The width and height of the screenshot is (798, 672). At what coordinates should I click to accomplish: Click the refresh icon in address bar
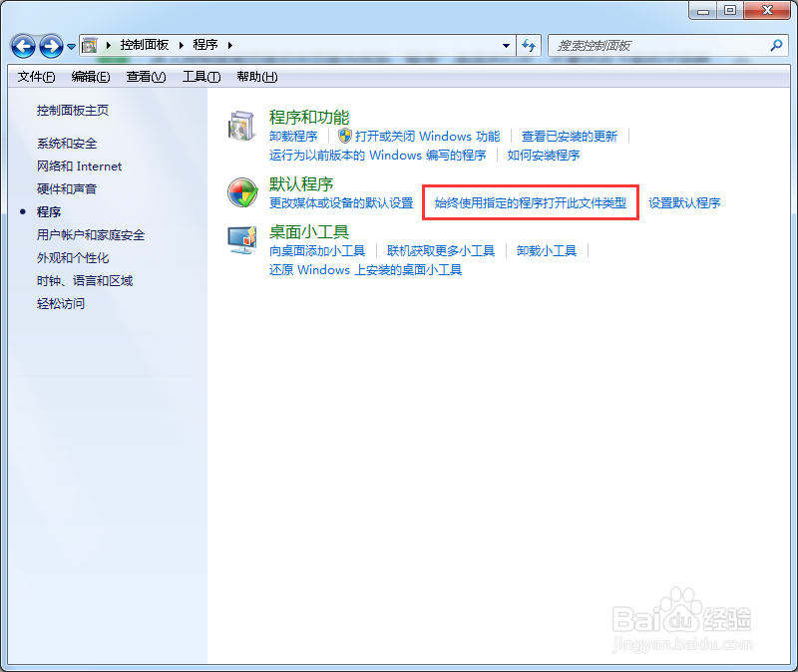pyautogui.click(x=530, y=45)
